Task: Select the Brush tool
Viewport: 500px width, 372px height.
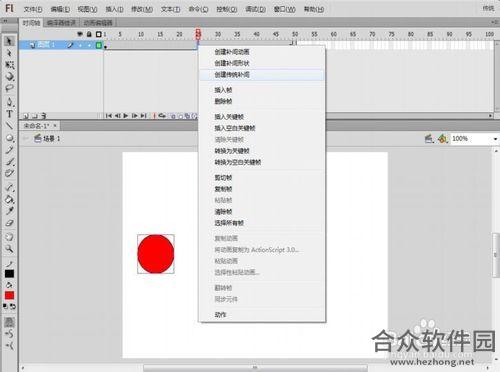Action: (x=9, y=162)
